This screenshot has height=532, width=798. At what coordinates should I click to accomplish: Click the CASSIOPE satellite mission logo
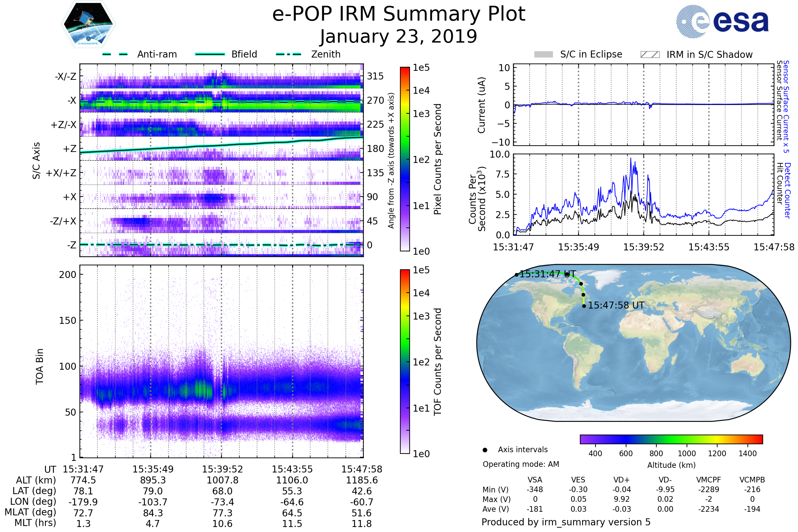click(88, 24)
